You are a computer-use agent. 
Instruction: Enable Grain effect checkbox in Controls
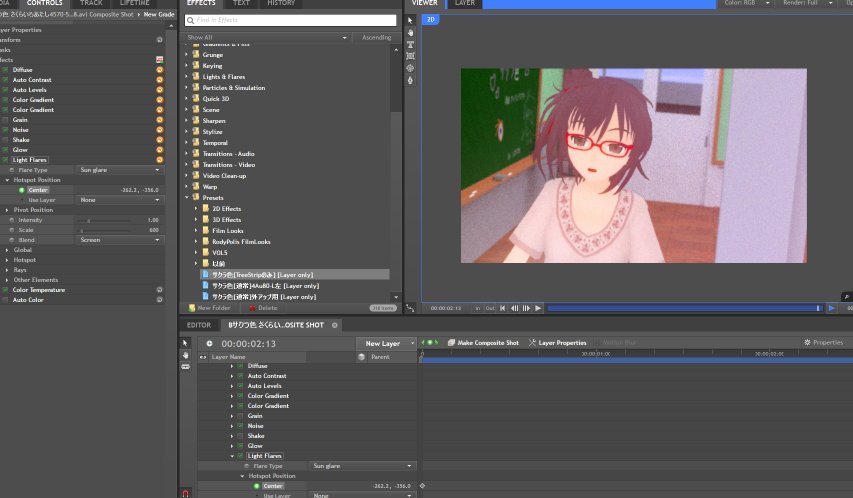click(5, 120)
